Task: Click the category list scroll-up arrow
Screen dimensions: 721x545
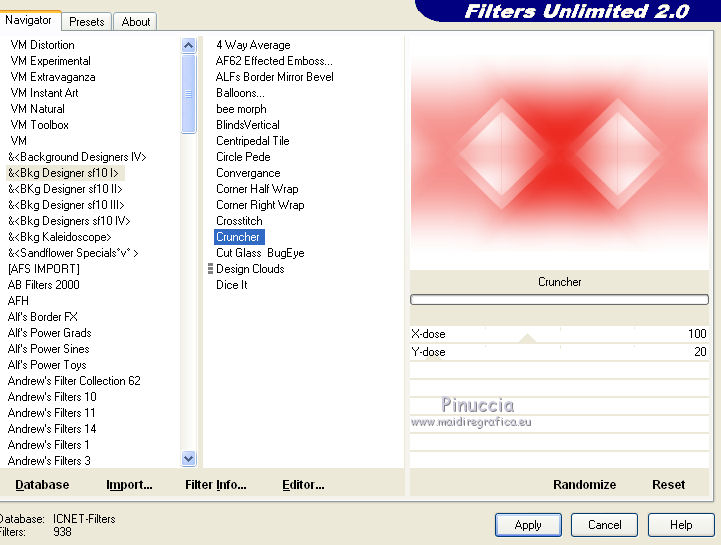Action: pos(188,45)
